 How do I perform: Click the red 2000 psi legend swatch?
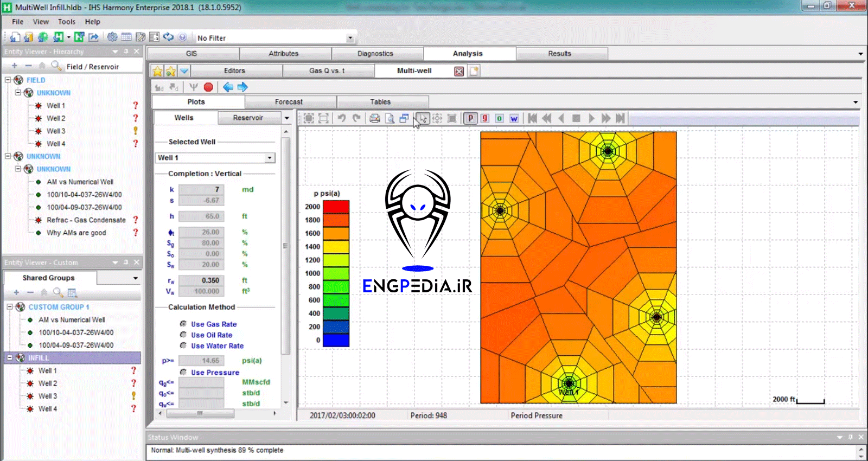[336, 207]
